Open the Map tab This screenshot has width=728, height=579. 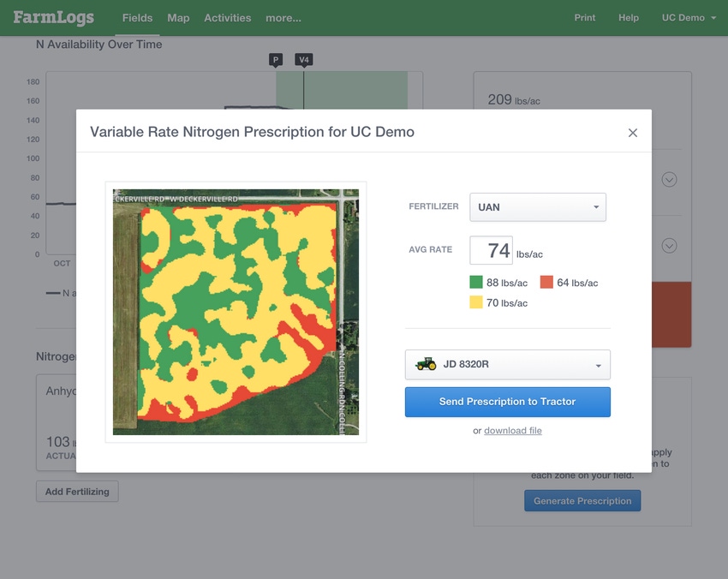(x=178, y=18)
